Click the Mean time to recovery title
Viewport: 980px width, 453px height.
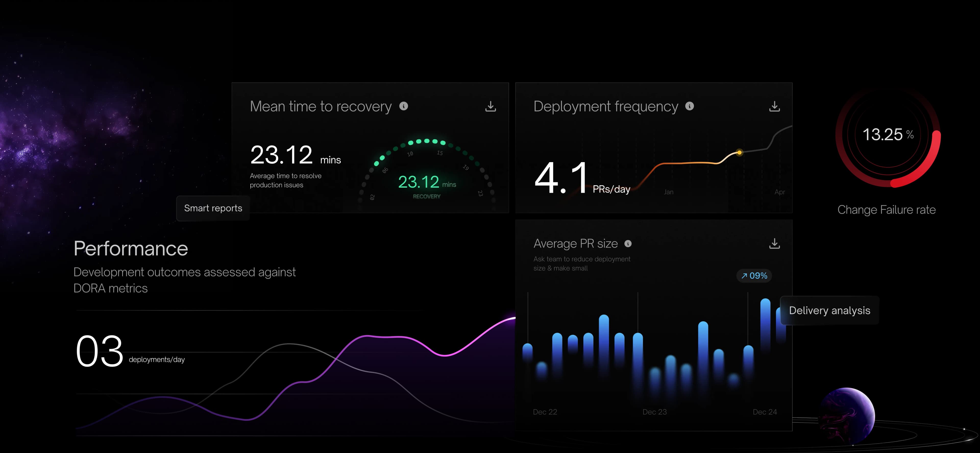[x=321, y=106]
